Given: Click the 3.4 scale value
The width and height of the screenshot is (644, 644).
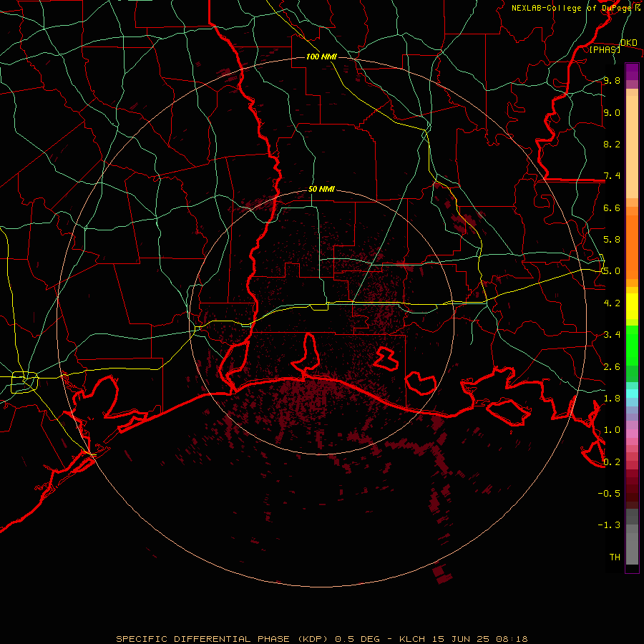Looking at the screenshot, I should 612,335.
